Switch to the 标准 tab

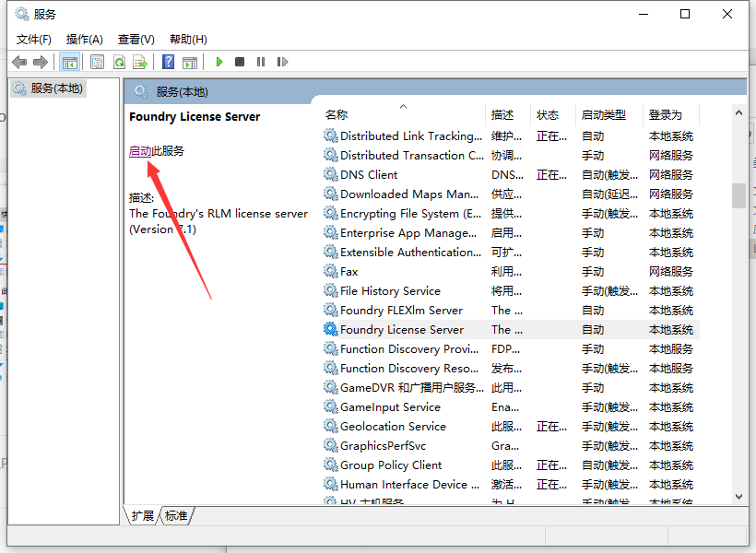(x=176, y=516)
